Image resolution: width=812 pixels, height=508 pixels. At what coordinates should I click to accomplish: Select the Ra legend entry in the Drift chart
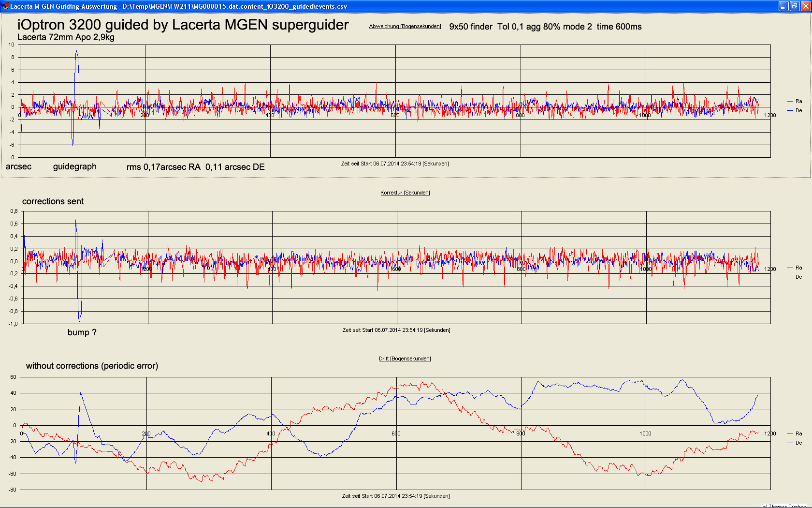pos(798,433)
